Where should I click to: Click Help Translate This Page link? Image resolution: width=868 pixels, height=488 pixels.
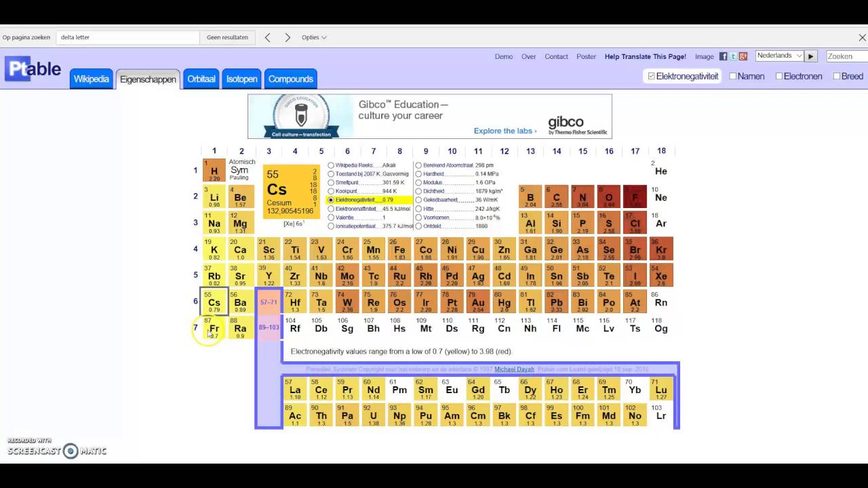tap(646, 56)
